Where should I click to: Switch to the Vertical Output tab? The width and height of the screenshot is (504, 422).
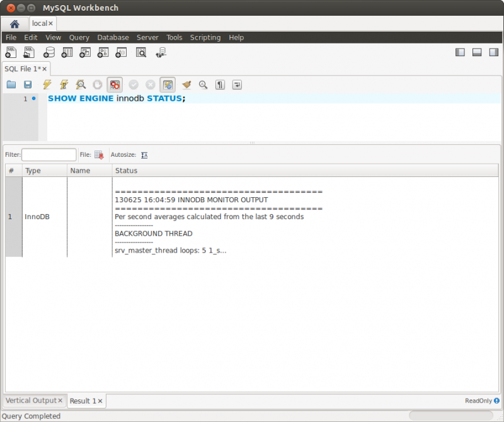tap(31, 401)
